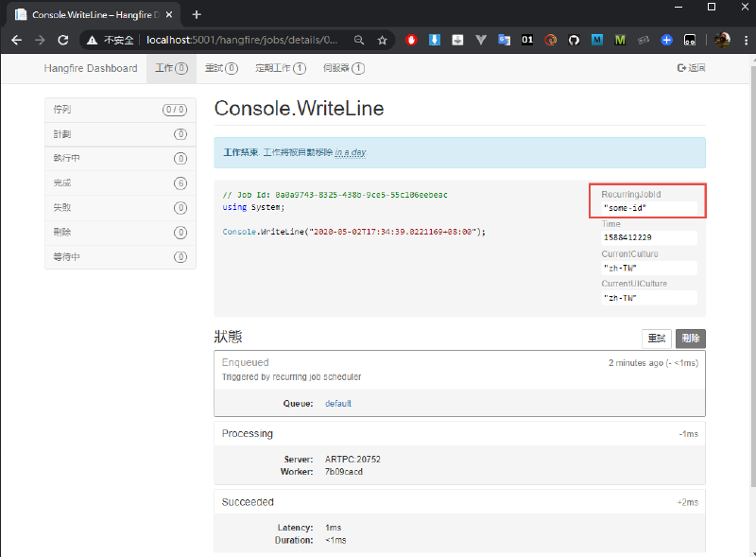Open the default queue link
Viewport: 756px width, 557px height.
(x=337, y=403)
